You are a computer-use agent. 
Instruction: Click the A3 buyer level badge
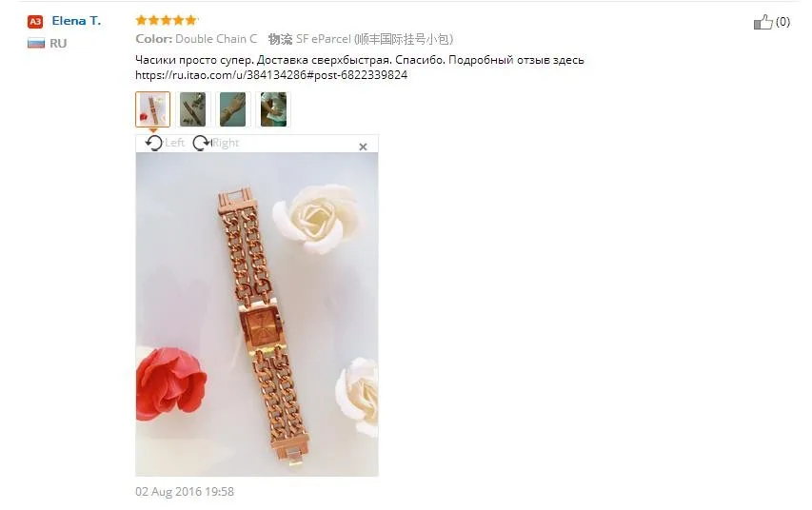[x=35, y=22]
